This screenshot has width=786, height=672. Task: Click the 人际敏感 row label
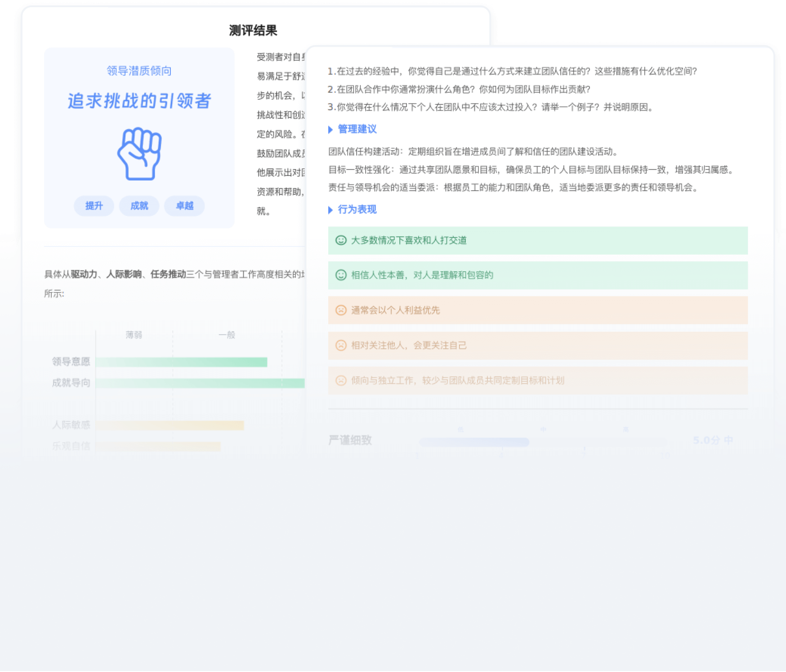point(71,425)
